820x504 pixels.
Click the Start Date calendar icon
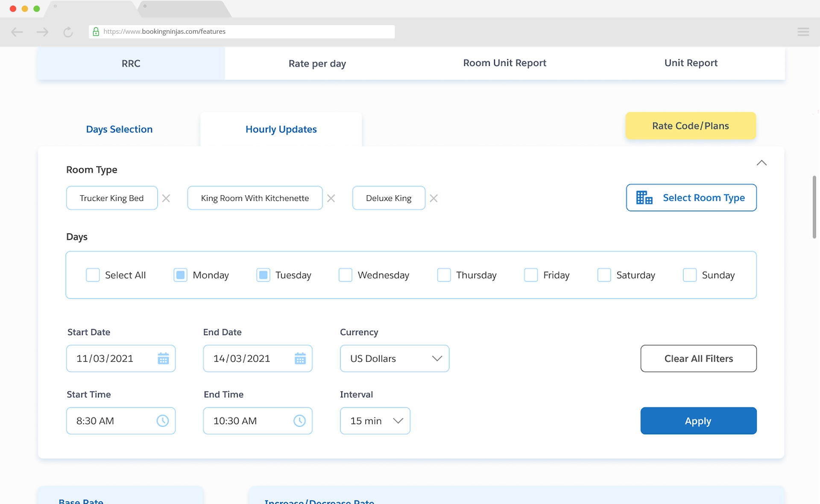click(163, 358)
